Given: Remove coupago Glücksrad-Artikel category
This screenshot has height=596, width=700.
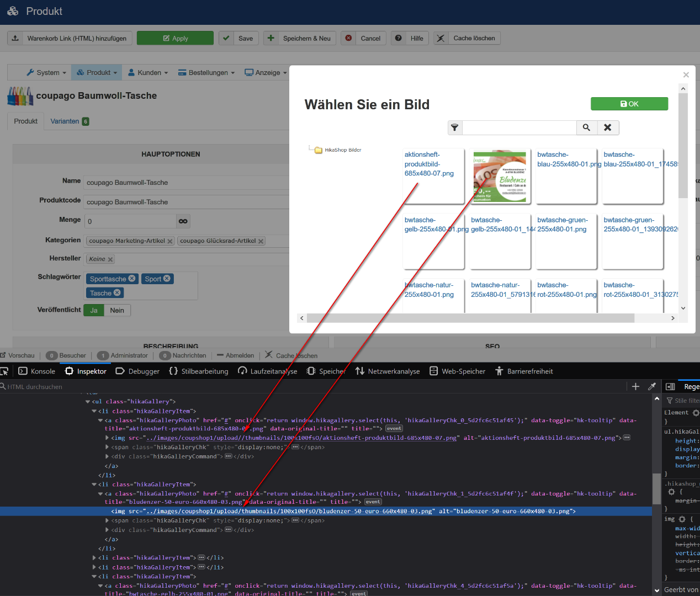Looking at the screenshot, I should [x=261, y=241].
